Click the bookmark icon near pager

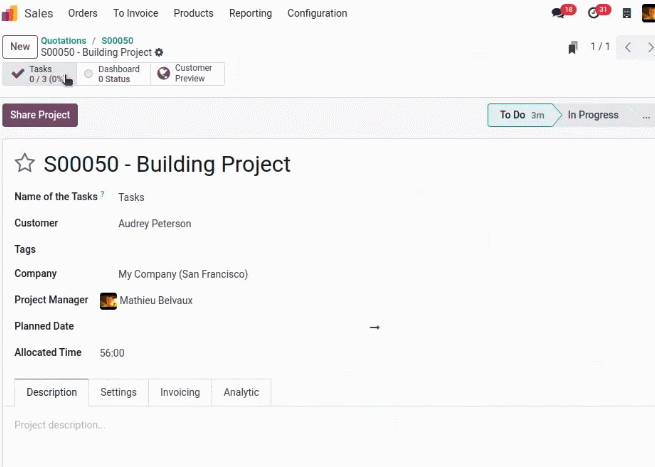pyautogui.click(x=573, y=47)
